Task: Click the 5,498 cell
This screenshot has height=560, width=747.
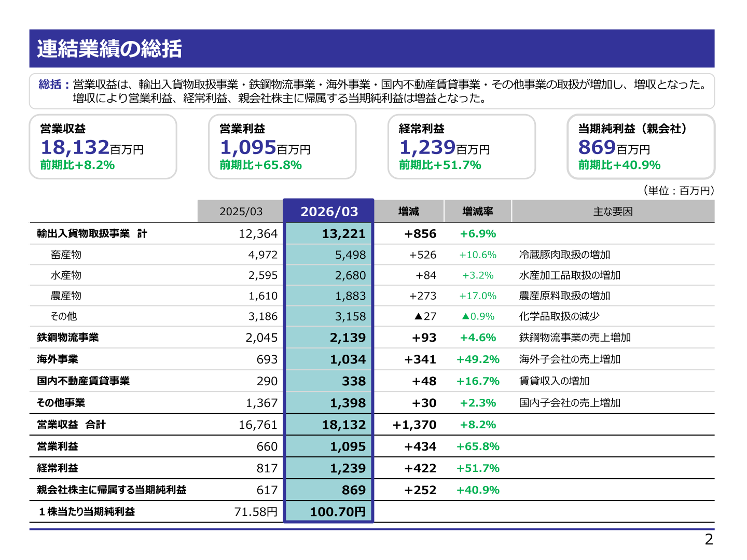Action: click(x=350, y=255)
